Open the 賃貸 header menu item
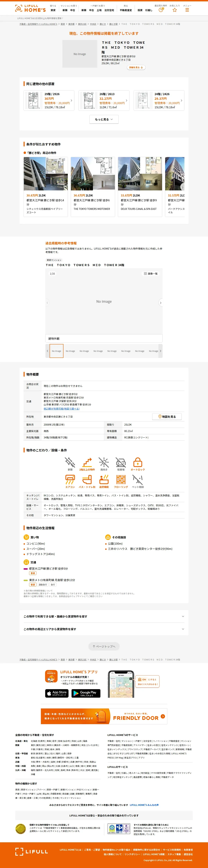Screen dimensions: 208x868 click(53, 10)
